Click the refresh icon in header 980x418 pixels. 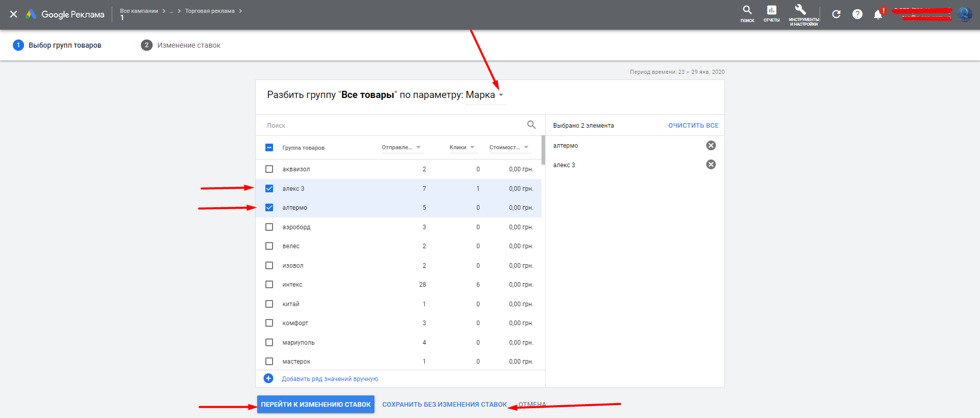pos(836,14)
